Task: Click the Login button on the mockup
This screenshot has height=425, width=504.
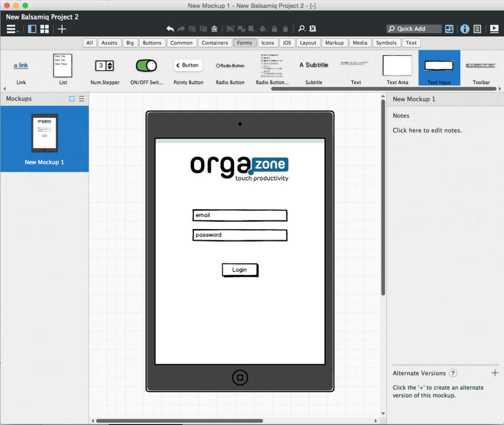Action: [x=240, y=269]
